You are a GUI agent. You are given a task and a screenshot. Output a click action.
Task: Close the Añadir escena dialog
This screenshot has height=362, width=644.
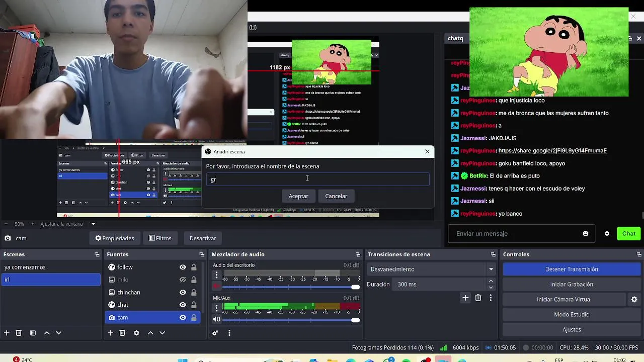tap(427, 151)
